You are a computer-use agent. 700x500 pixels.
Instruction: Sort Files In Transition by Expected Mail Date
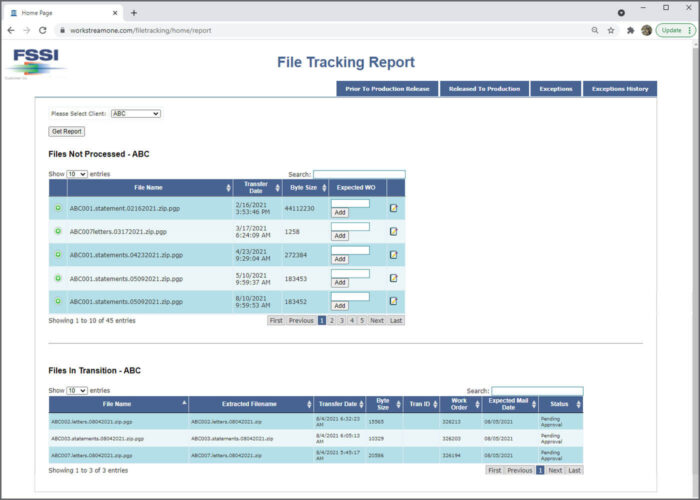[510, 404]
